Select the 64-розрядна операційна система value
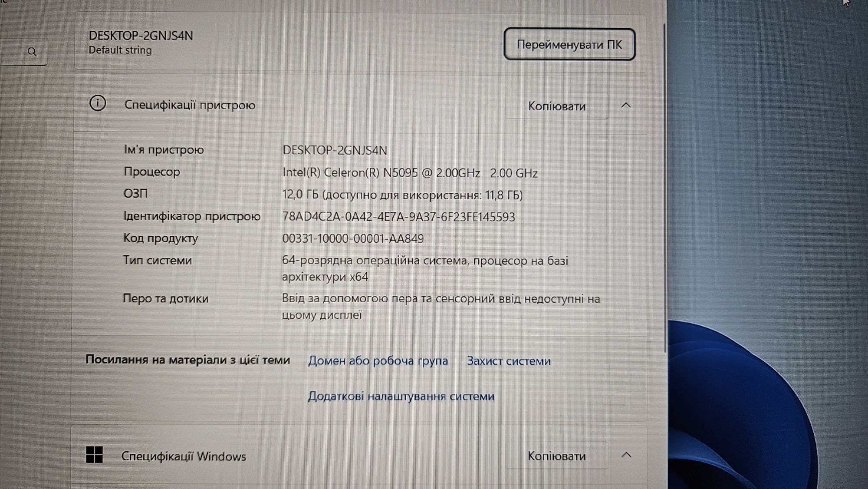868x489 pixels. pyautogui.click(x=425, y=268)
